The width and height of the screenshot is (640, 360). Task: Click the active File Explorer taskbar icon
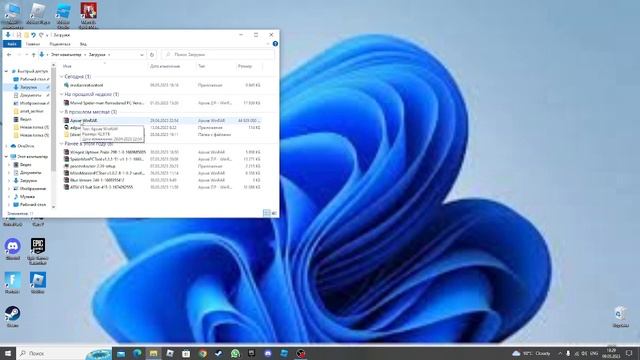(153, 353)
